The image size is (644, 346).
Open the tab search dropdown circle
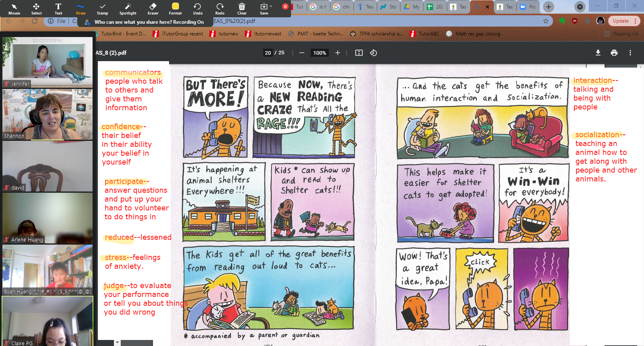pos(580,6)
